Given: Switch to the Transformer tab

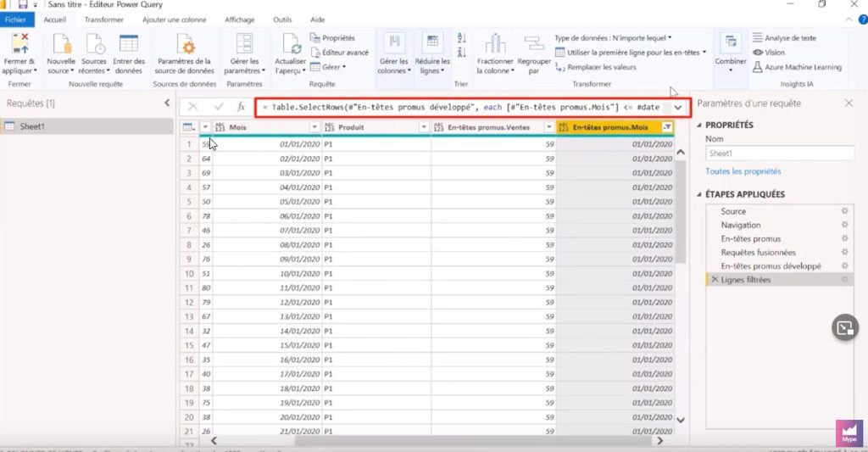Looking at the screenshot, I should (104, 20).
